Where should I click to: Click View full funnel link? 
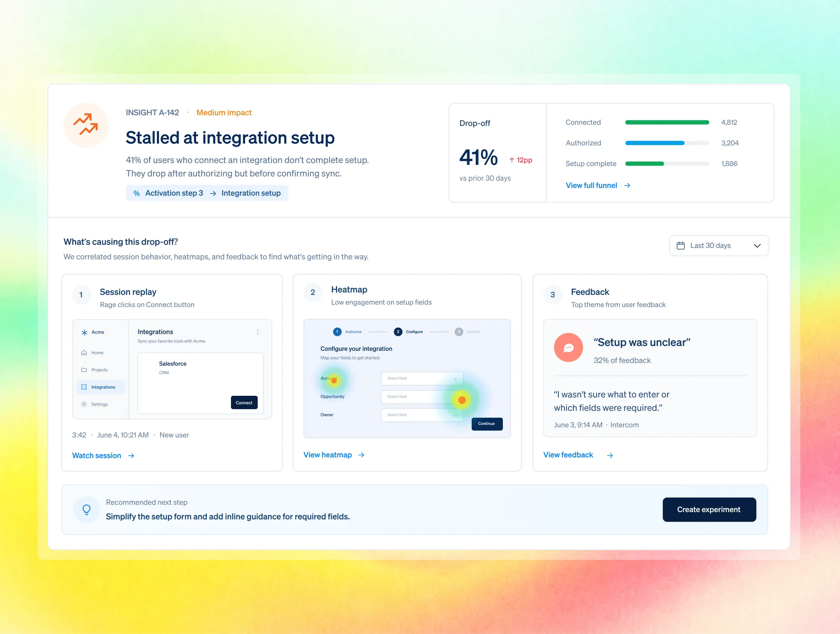click(591, 186)
